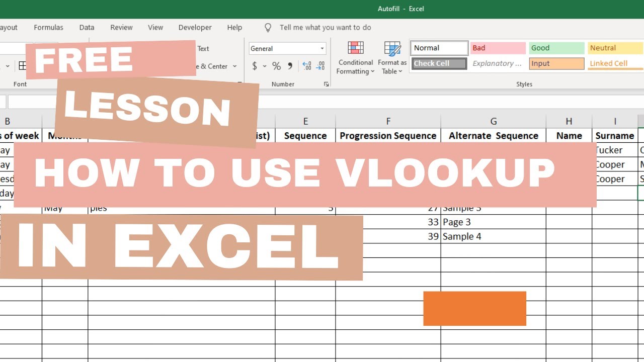The height and width of the screenshot is (362, 644).
Task: Select the Surname header cell
Action: coord(615,136)
